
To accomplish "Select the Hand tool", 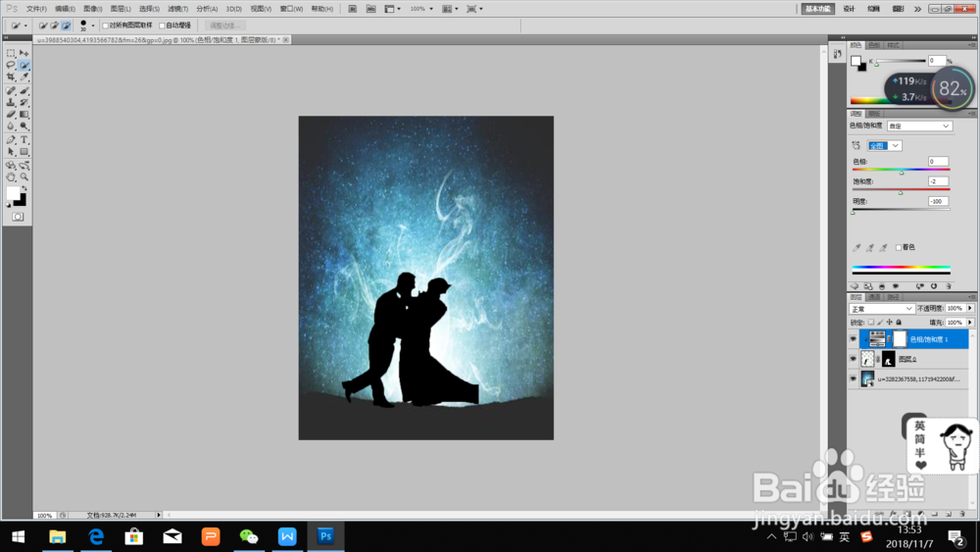I will point(11,177).
